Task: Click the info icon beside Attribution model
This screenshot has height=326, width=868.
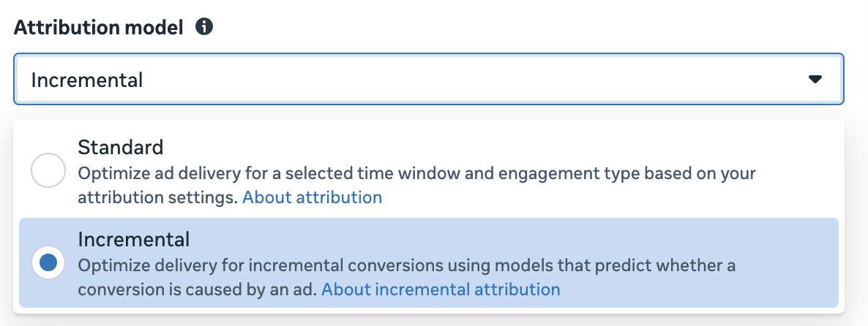Action: pyautogui.click(x=204, y=28)
